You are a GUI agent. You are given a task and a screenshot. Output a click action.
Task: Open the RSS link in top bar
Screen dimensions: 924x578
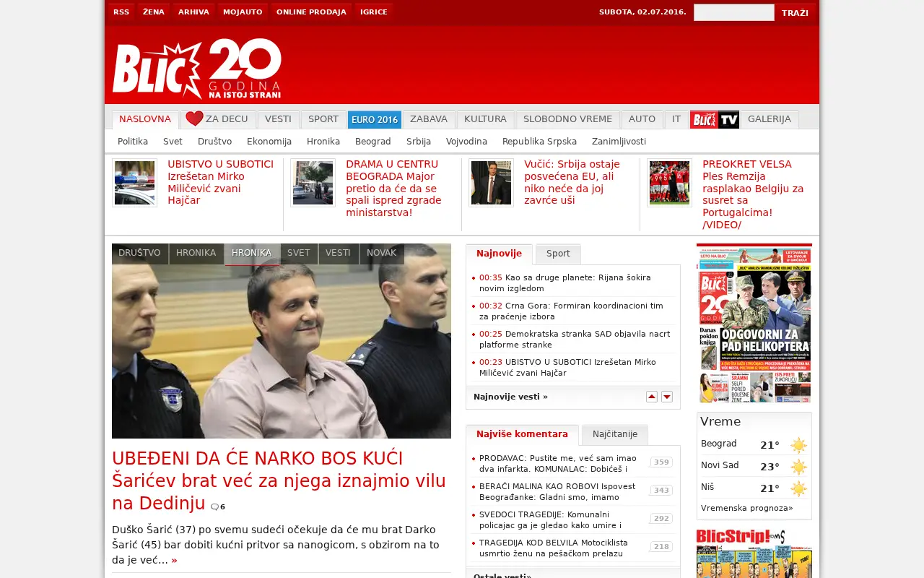121,12
